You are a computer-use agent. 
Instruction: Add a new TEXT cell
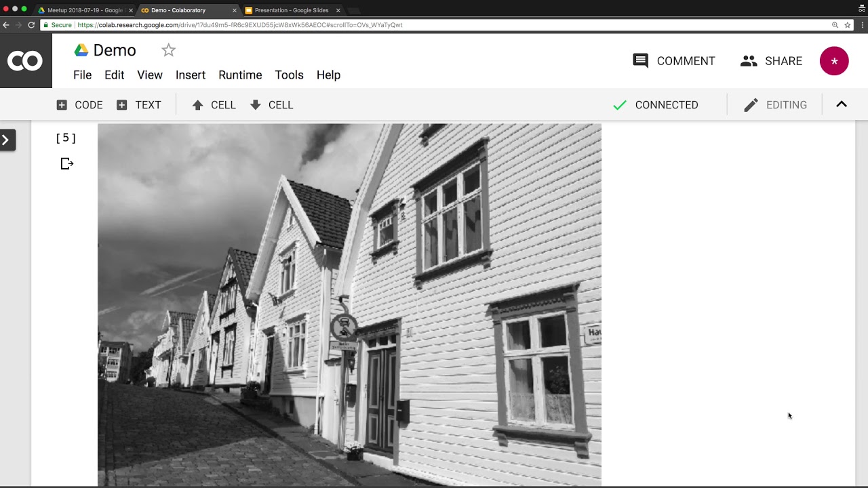[x=138, y=105]
